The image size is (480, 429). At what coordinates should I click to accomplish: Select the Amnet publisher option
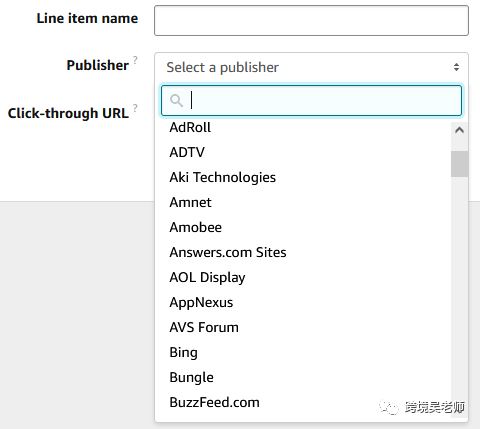pyautogui.click(x=303, y=202)
